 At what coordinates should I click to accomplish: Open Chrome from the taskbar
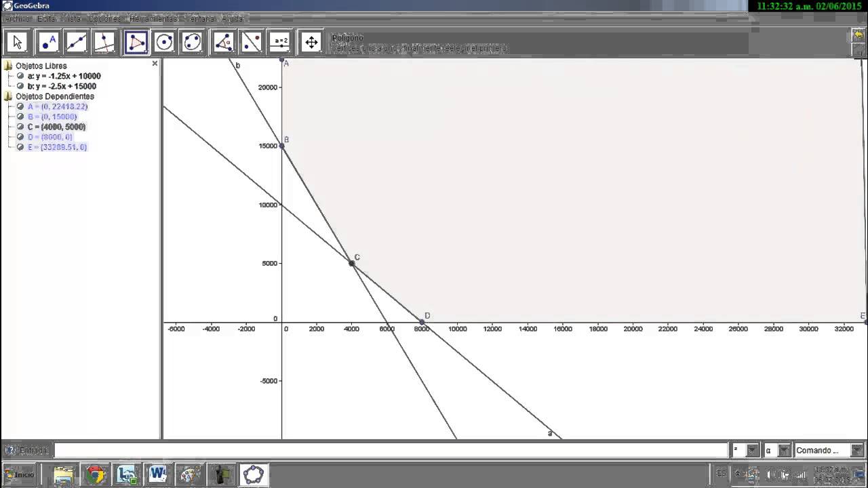coord(95,474)
